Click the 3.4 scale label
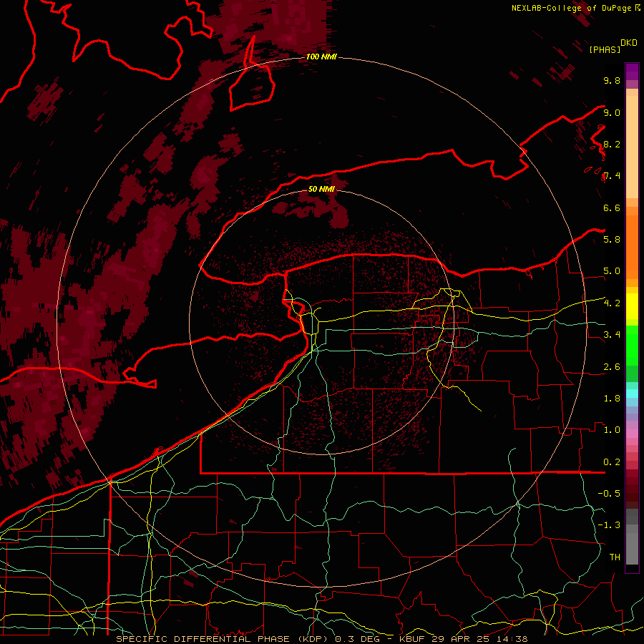The image size is (644, 644). (612, 335)
